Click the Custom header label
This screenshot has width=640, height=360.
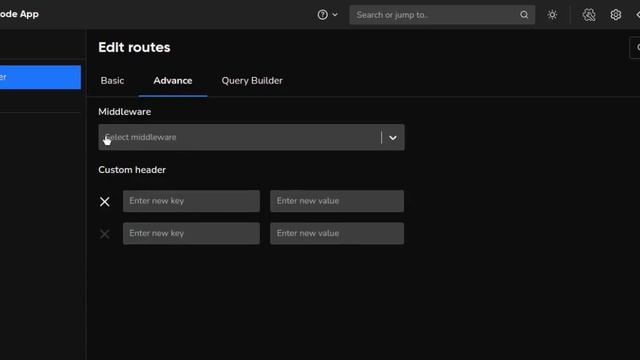pyautogui.click(x=132, y=170)
